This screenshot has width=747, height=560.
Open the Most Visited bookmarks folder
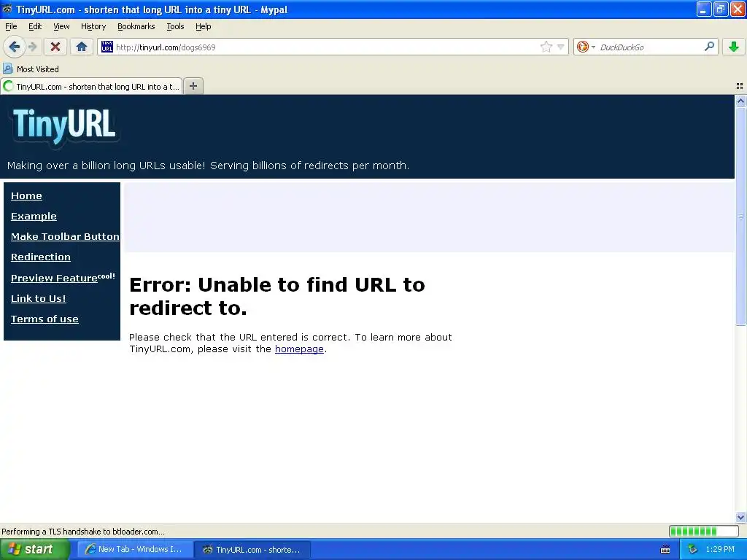(x=31, y=69)
